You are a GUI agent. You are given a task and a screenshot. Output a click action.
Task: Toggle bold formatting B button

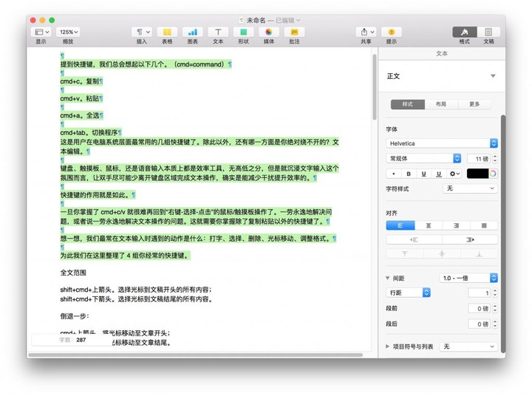(x=409, y=174)
